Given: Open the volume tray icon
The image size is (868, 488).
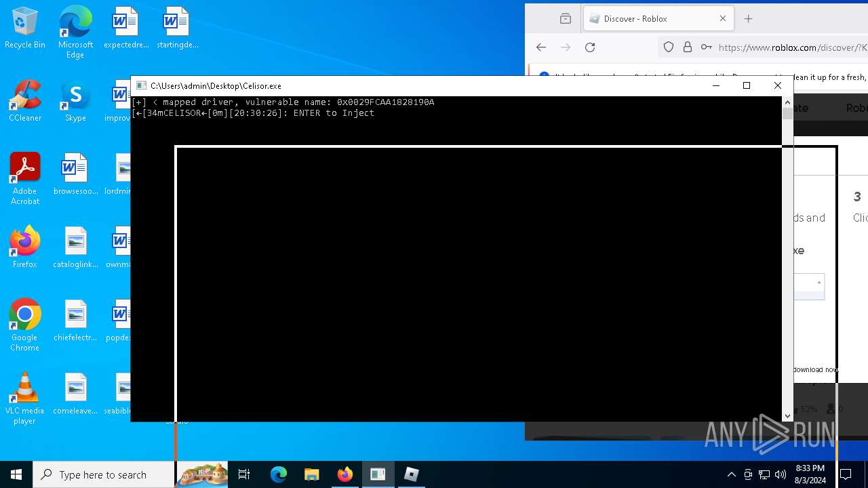Looking at the screenshot, I should coord(781,474).
